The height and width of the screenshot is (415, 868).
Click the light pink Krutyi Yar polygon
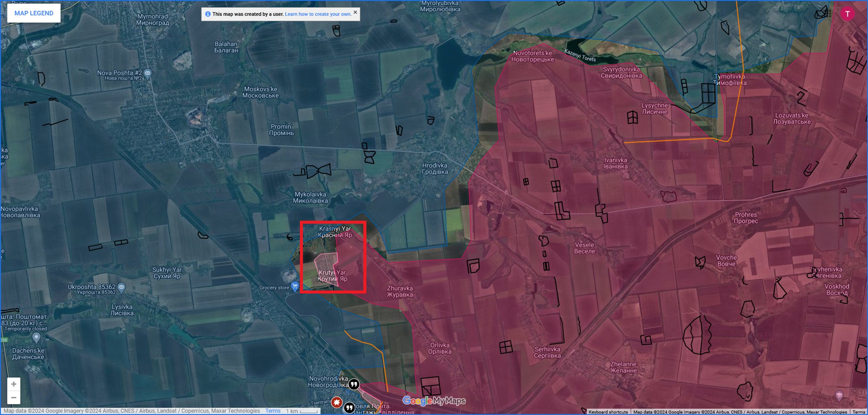(324, 264)
